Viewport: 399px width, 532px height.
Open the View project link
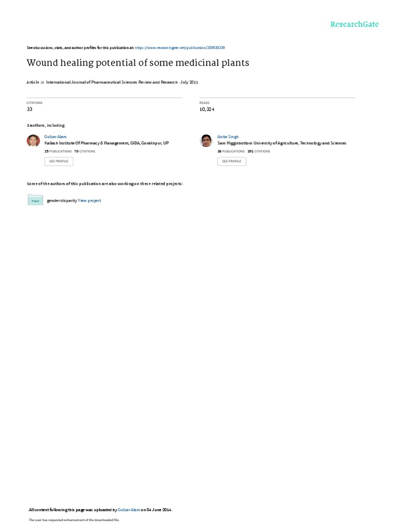(x=89, y=201)
